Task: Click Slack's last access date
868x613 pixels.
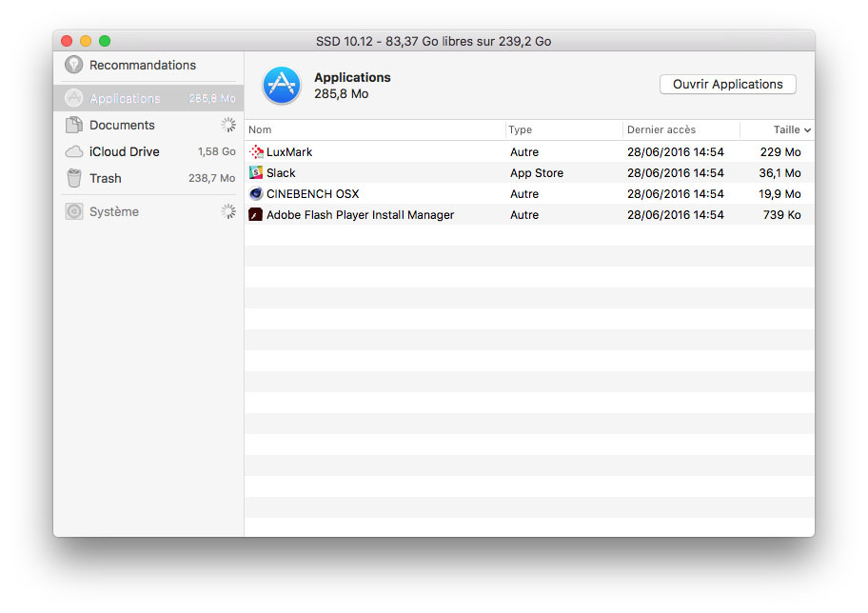Action: 676,173
